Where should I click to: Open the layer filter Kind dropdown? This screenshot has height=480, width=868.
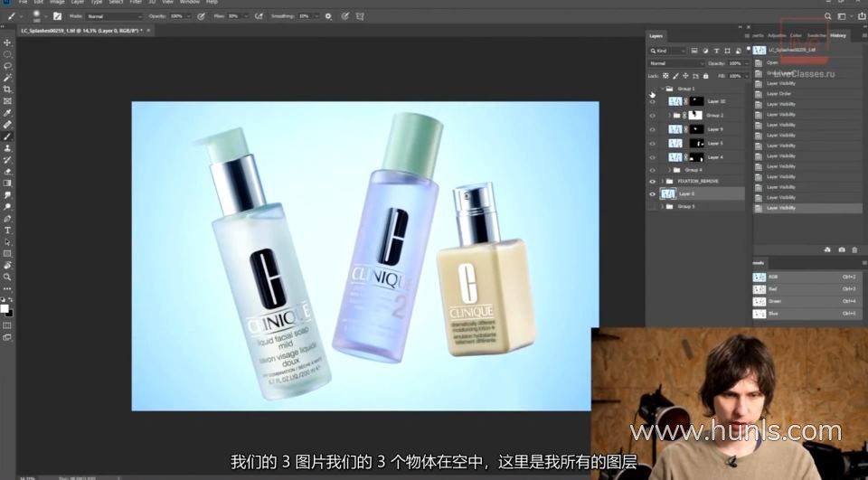[667, 51]
